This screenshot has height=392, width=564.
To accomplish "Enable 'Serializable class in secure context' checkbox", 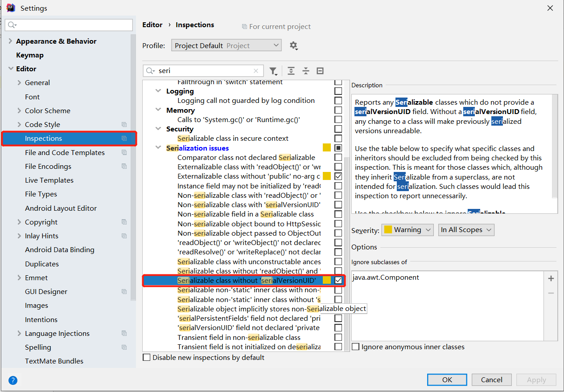I will (338, 139).
